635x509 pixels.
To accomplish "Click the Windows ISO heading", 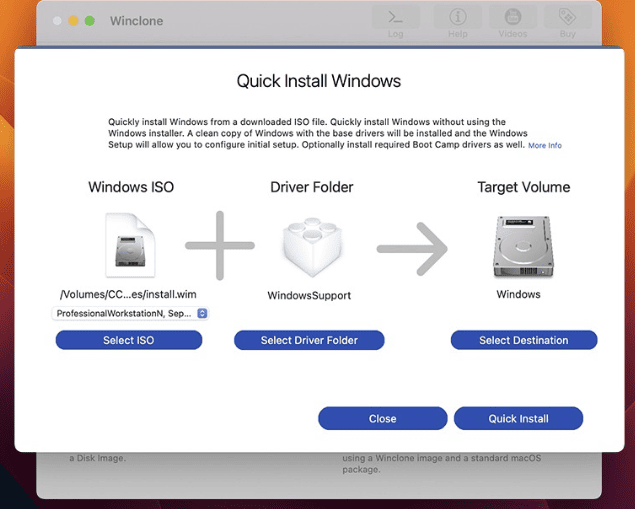I will (x=131, y=187).
